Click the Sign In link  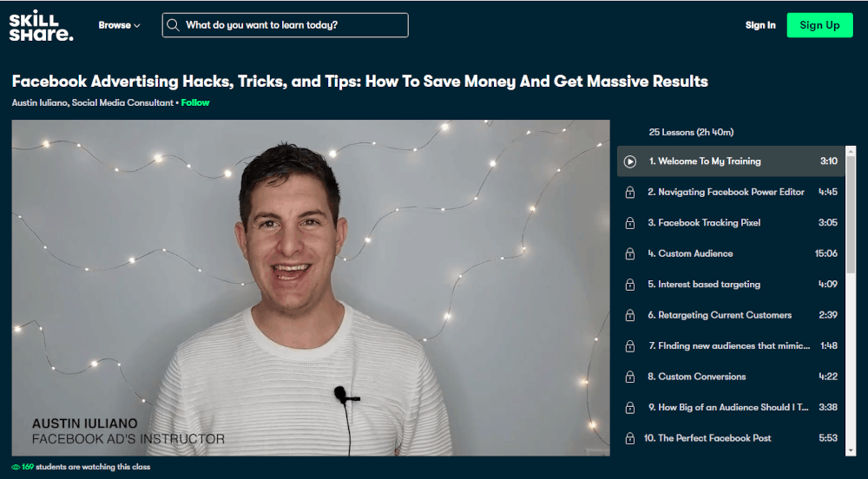(x=760, y=25)
